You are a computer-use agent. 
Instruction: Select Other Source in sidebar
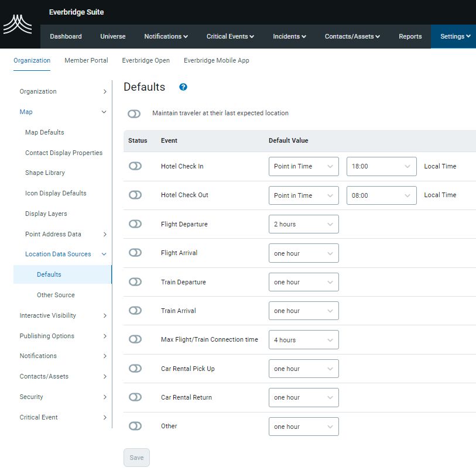click(x=56, y=295)
